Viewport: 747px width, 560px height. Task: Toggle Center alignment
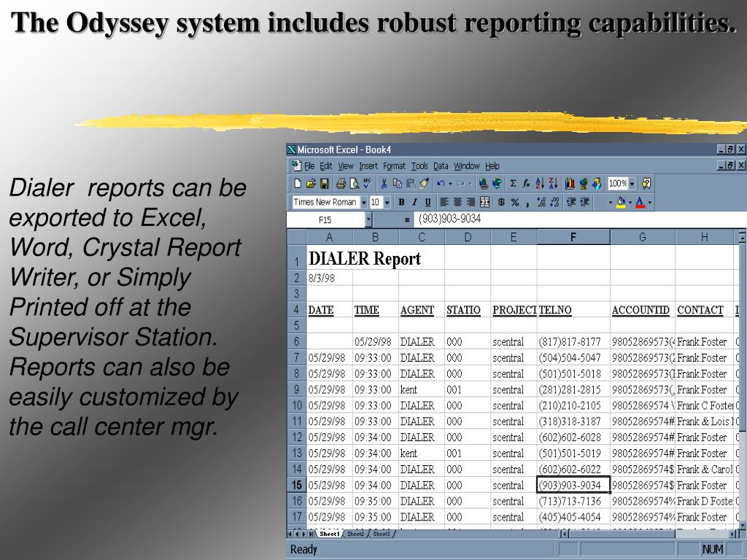pyautogui.click(x=457, y=203)
